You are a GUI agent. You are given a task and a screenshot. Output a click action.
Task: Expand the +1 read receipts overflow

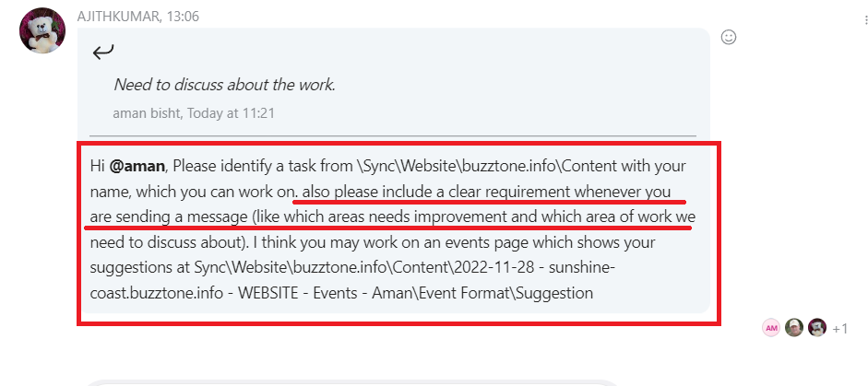[x=839, y=329]
